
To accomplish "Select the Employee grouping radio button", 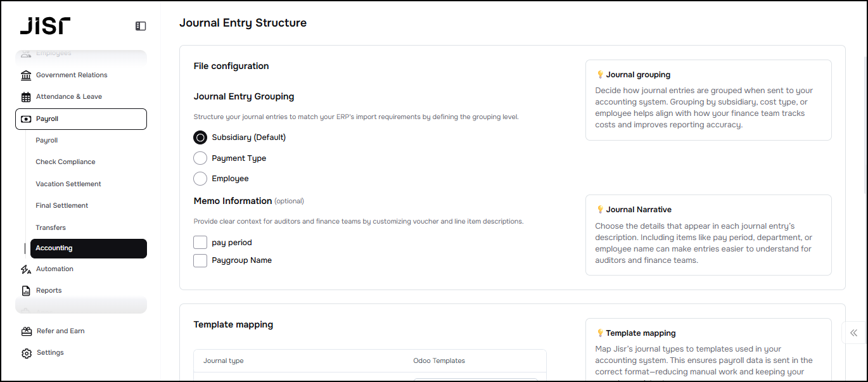I will [x=200, y=179].
